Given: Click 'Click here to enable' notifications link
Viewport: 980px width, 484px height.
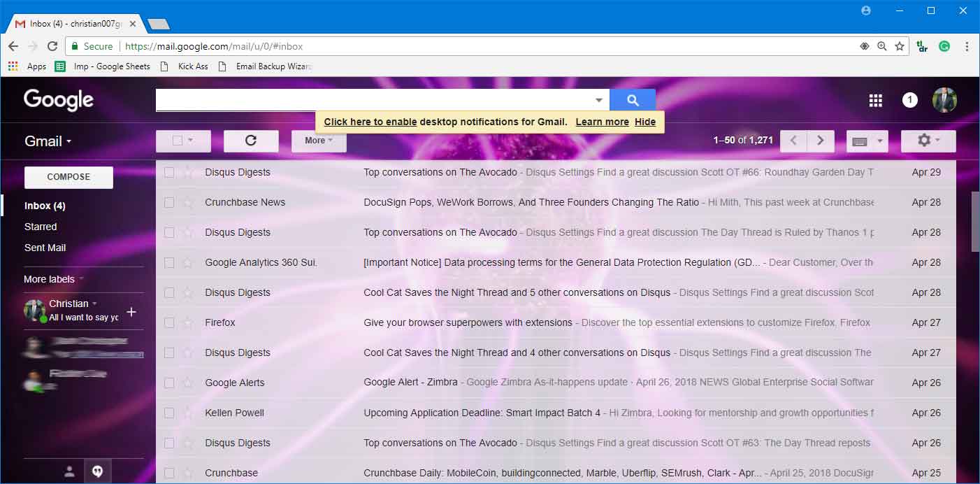Looking at the screenshot, I should pyautogui.click(x=370, y=122).
